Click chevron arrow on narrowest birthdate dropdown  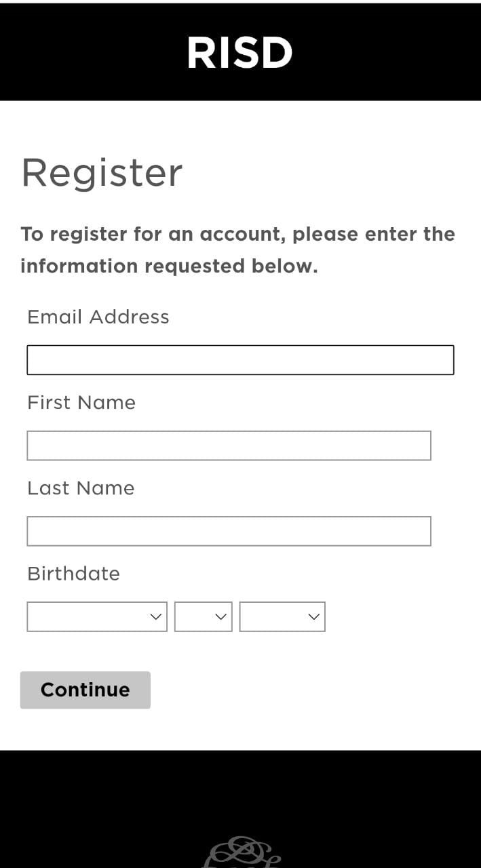pos(220,616)
